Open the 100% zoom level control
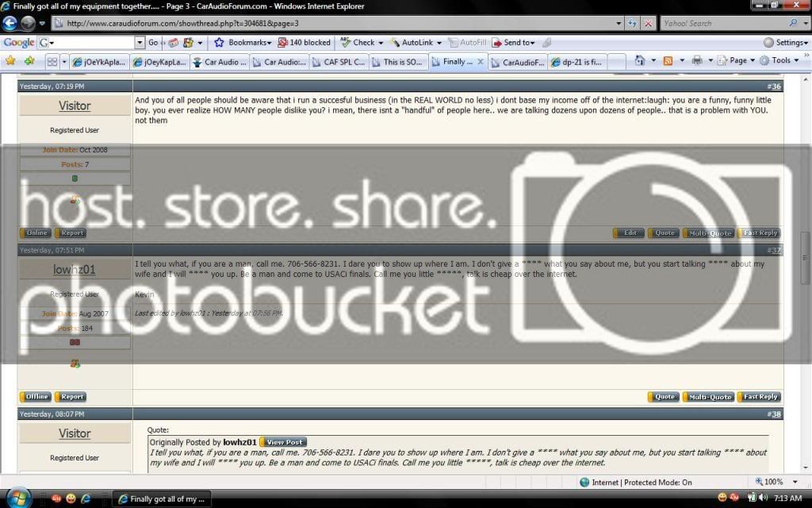The height and width of the screenshot is (508, 812). [x=776, y=482]
